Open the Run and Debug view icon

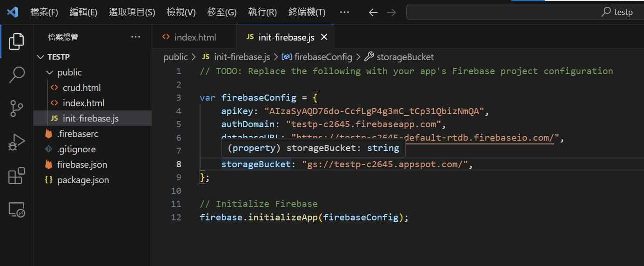tap(16, 143)
